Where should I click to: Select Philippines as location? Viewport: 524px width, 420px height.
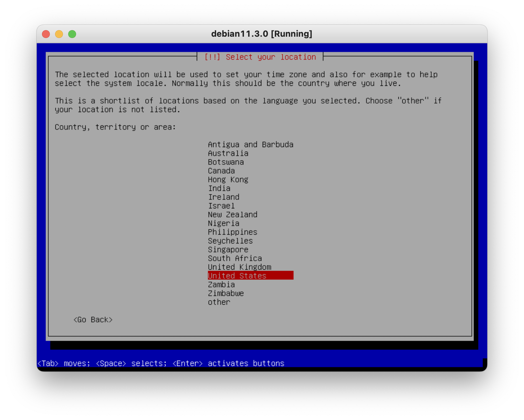click(x=232, y=232)
